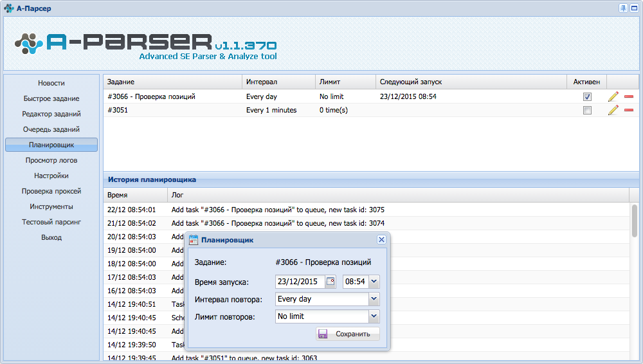The width and height of the screenshot is (643, 364).
Task: Click the pin icon in the title bar
Action: (x=623, y=8)
